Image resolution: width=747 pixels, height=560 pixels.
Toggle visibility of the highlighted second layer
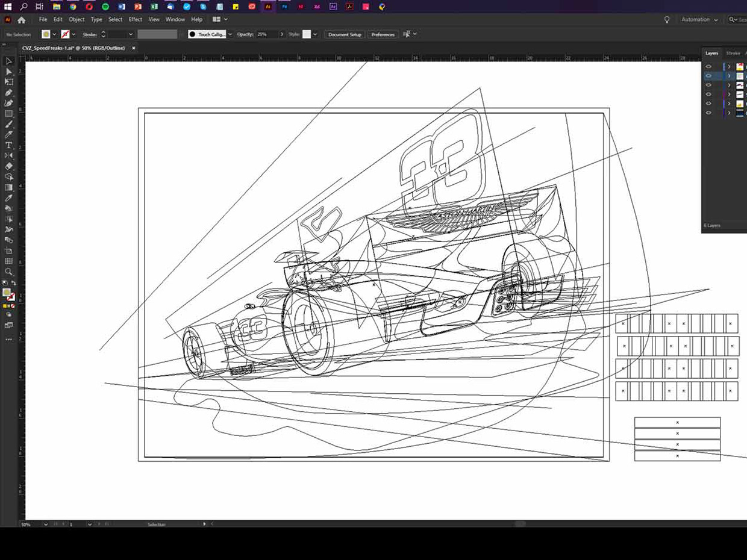coord(708,76)
